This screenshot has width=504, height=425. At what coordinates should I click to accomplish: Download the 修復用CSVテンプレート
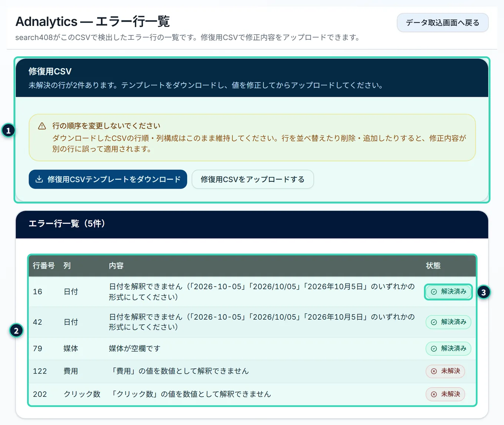(108, 179)
